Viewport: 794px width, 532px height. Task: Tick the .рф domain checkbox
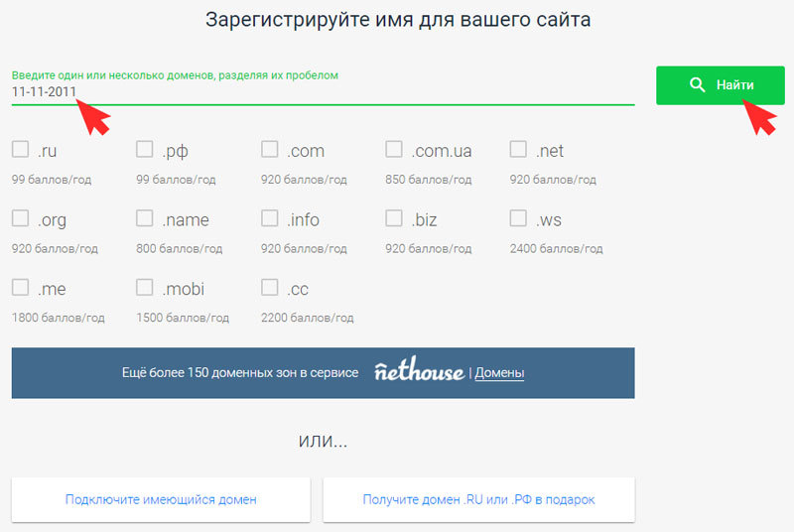144,149
